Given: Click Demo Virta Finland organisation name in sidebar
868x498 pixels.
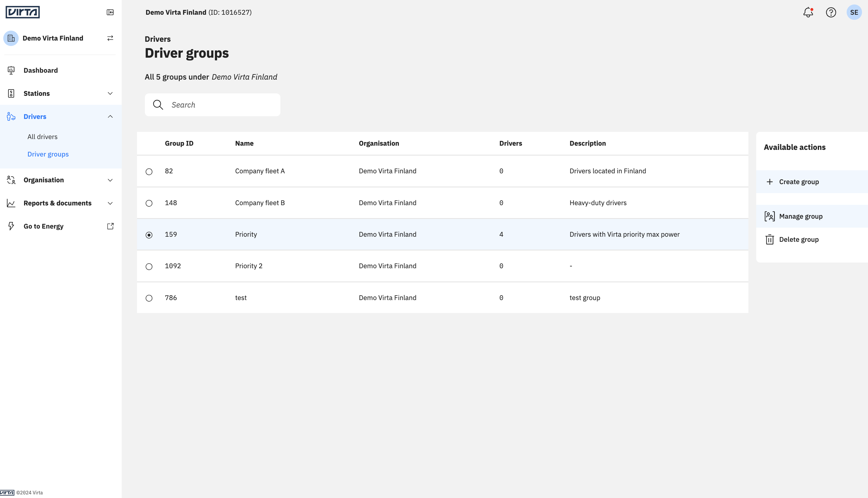Looking at the screenshot, I should [53, 38].
